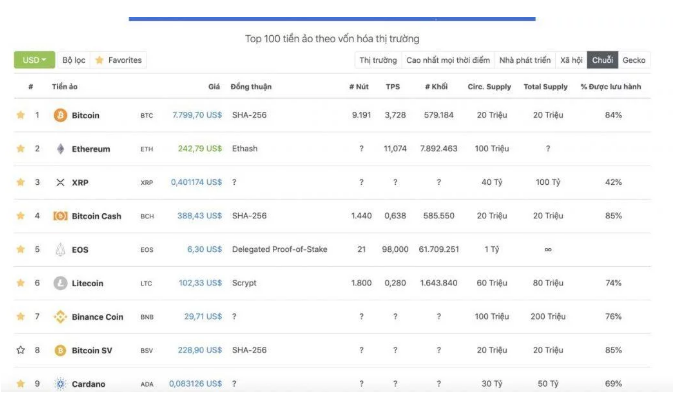Click the Cardano logo icon

tap(60, 384)
